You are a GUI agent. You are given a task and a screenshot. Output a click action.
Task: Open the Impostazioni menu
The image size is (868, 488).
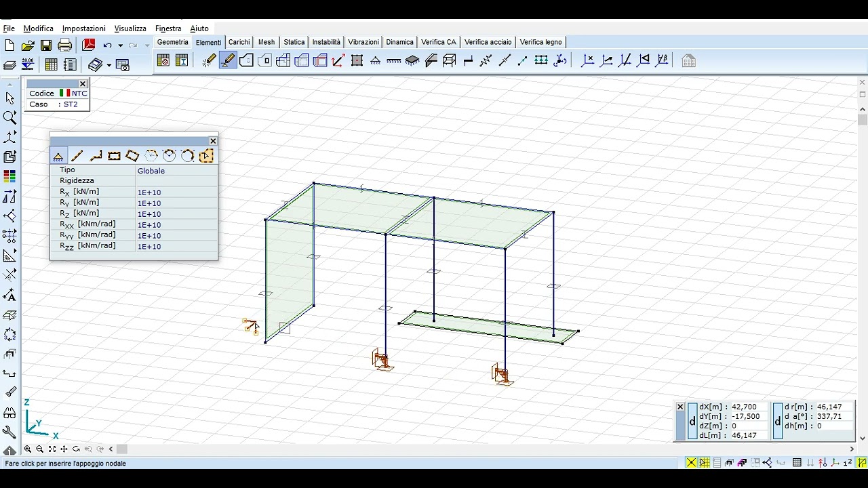(x=83, y=28)
